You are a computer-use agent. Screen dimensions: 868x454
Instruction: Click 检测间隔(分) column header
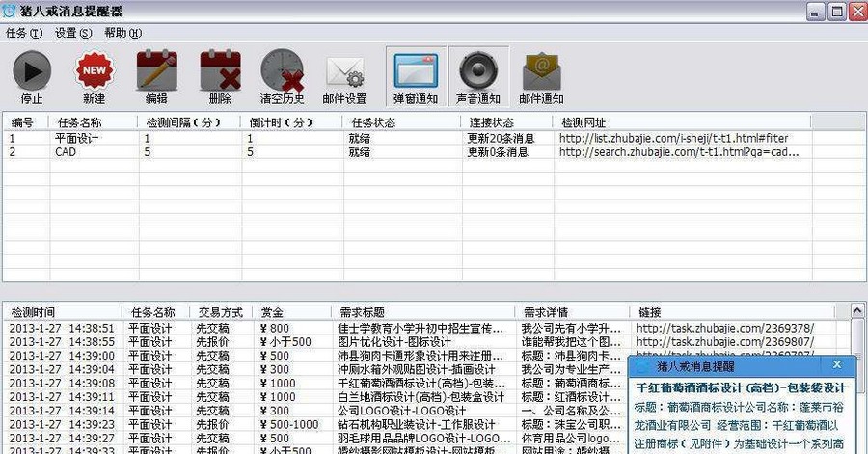coord(189,122)
